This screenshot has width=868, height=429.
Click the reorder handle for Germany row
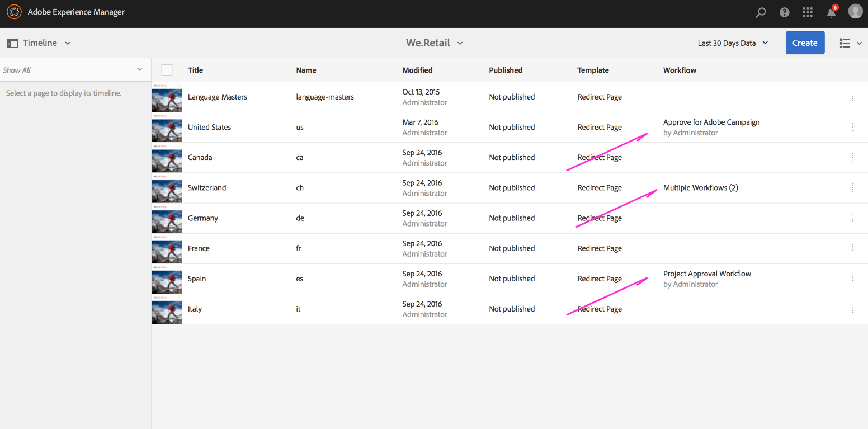click(853, 218)
